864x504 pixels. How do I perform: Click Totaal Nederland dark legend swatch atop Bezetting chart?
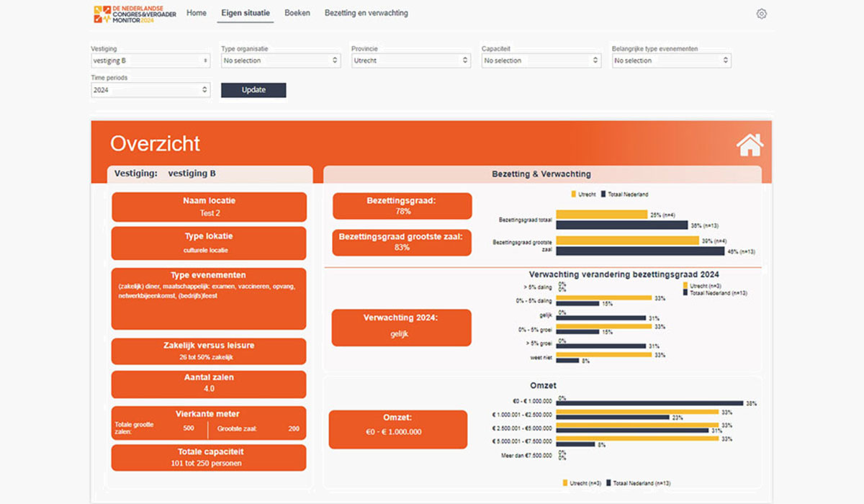click(603, 194)
